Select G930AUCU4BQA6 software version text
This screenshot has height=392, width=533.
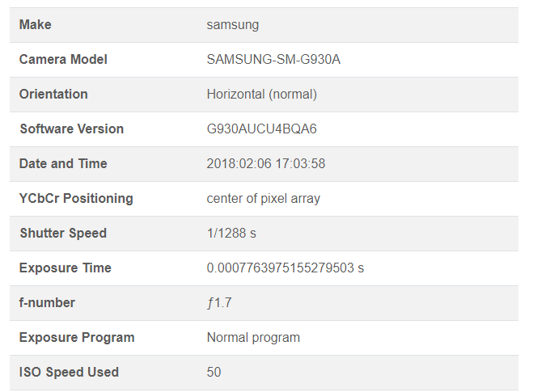click(262, 129)
